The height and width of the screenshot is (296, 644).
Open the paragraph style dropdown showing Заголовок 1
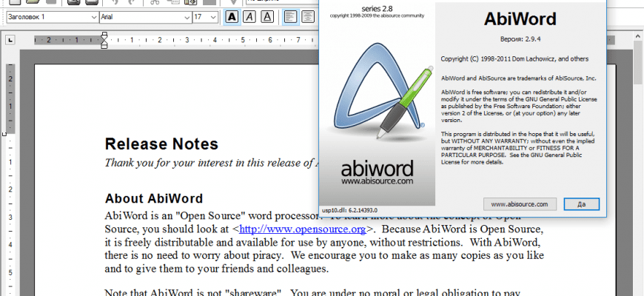point(52,17)
